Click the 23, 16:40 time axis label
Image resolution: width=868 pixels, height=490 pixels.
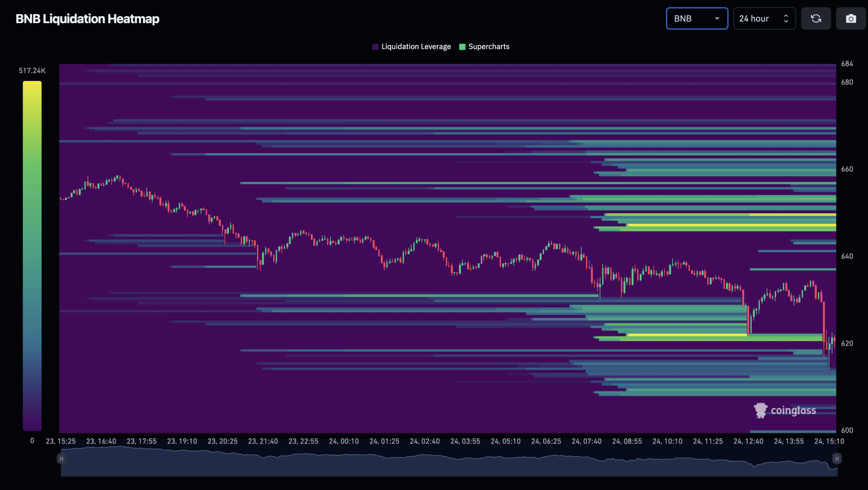pyautogui.click(x=101, y=441)
